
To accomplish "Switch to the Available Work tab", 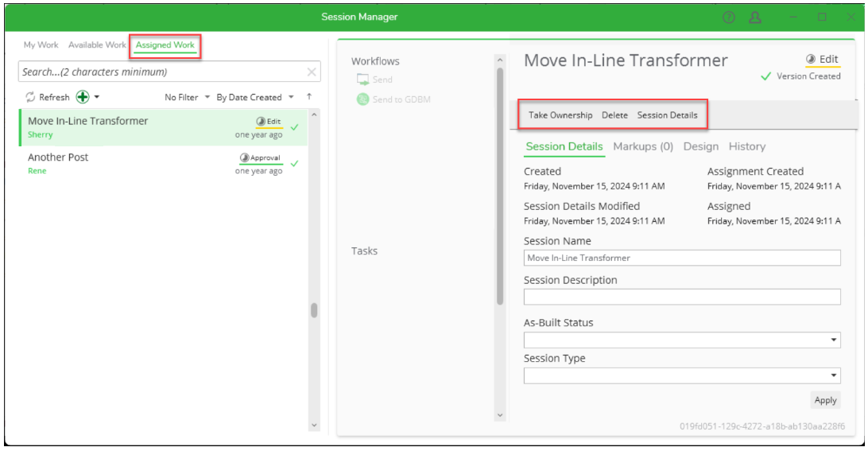I will (97, 45).
